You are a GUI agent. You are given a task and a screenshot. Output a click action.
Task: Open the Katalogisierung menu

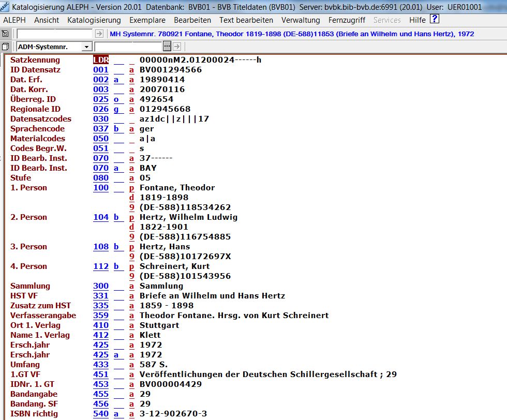[x=94, y=20]
